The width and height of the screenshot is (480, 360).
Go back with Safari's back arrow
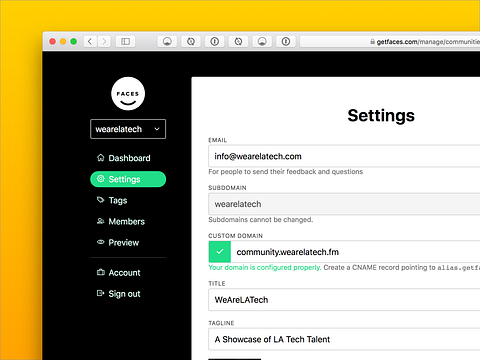point(90,41)
